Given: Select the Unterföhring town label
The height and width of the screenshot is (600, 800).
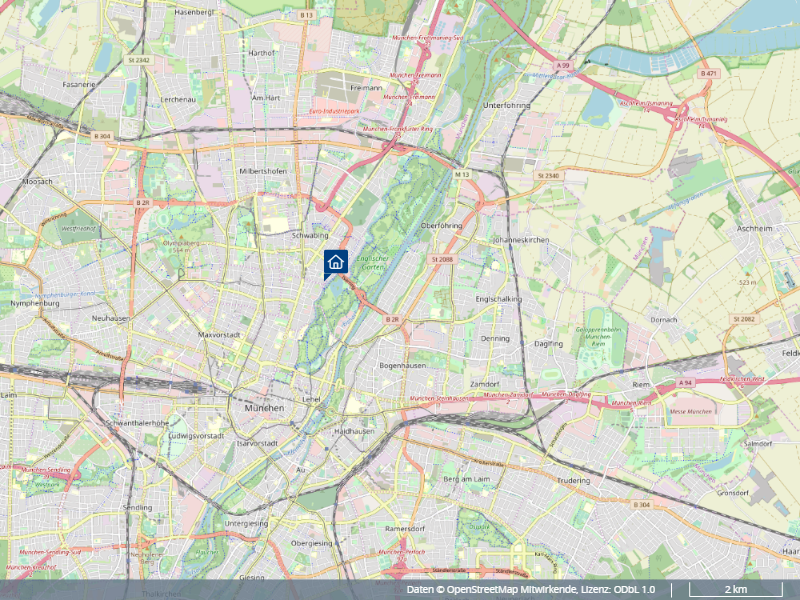Looking at the screenshot, I should pos(507,106).
